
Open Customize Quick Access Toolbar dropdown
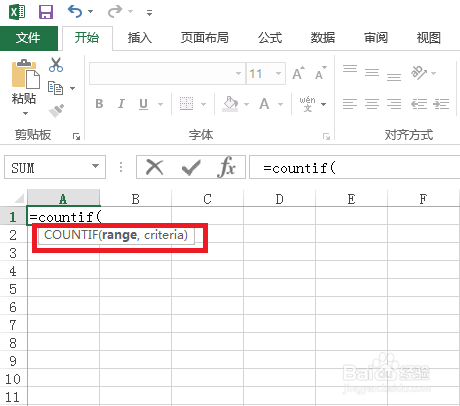coord(149,13)
